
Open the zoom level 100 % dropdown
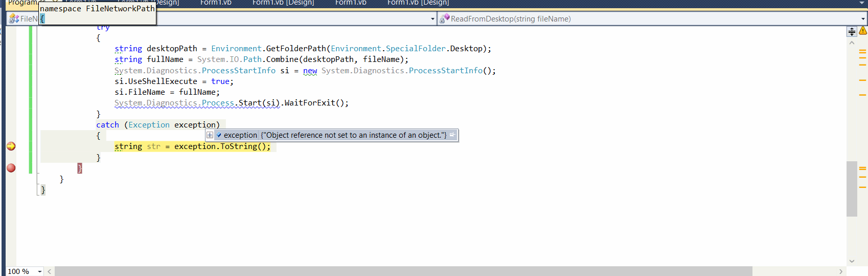40,271
